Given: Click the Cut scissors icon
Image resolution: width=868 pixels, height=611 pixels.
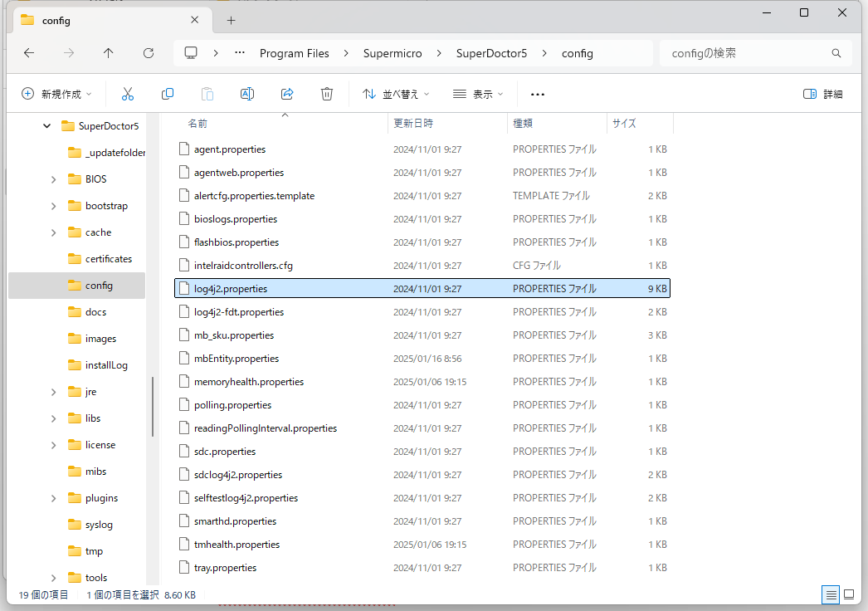Looking at the screenshot, I should (x=127, y=94).
